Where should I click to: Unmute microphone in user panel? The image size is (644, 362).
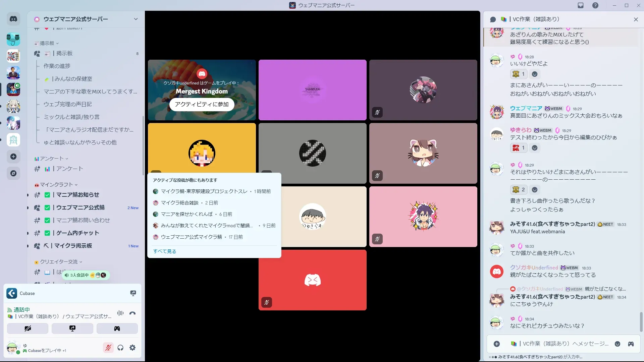coord(108,348)
